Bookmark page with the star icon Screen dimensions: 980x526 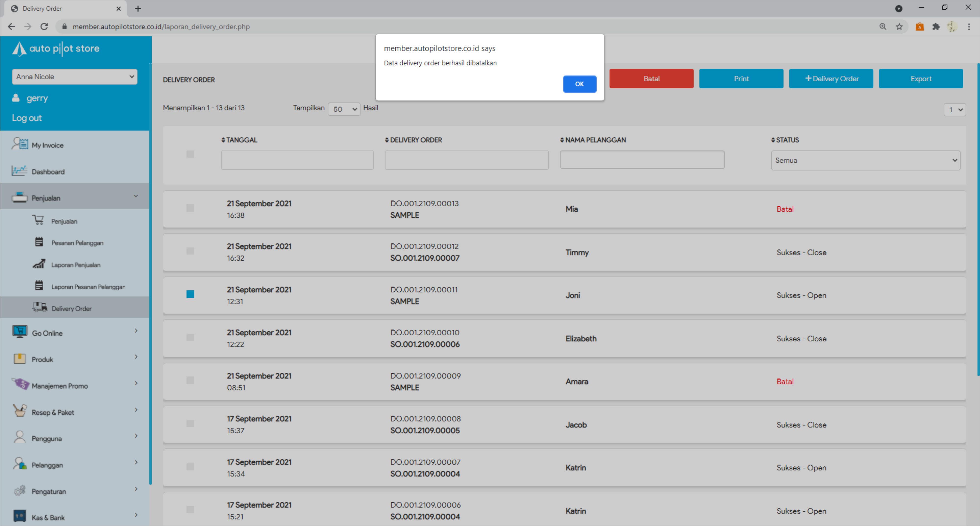coord(899,27)
